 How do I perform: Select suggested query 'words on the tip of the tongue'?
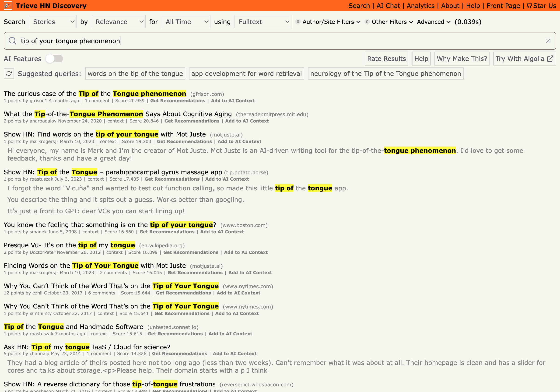coord(135,73)
